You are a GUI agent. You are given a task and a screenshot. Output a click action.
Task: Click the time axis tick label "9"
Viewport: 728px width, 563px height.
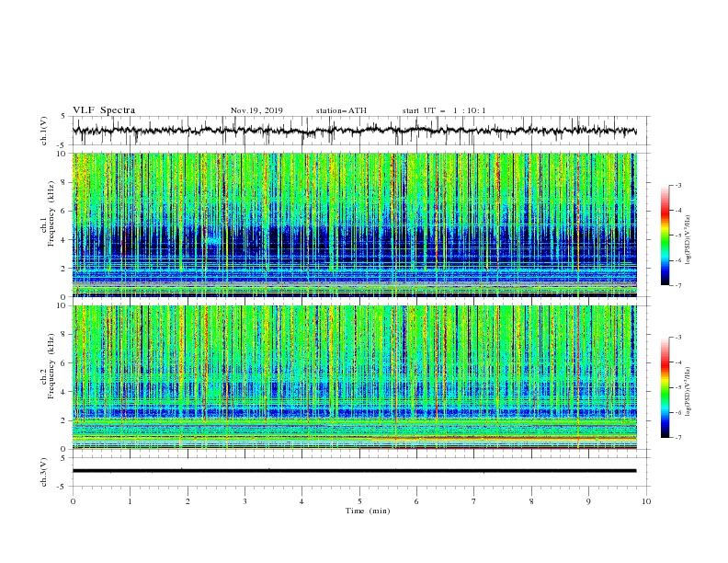(x=588, y=501)
